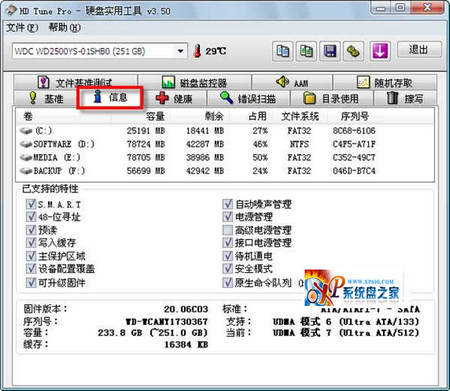Switch to the 文件基准测试 tab
The height and width of the screenshot is (391, 450).
(76, 82)
